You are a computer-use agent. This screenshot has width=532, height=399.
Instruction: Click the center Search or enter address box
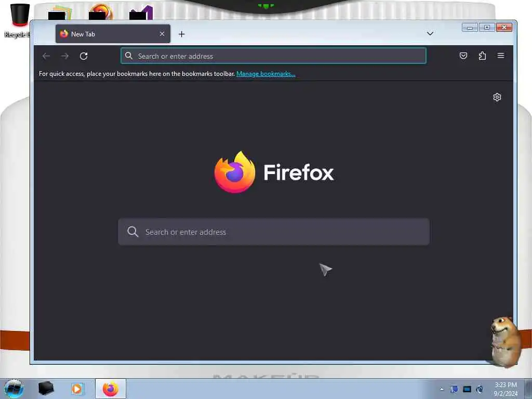(x=273, y=232)
